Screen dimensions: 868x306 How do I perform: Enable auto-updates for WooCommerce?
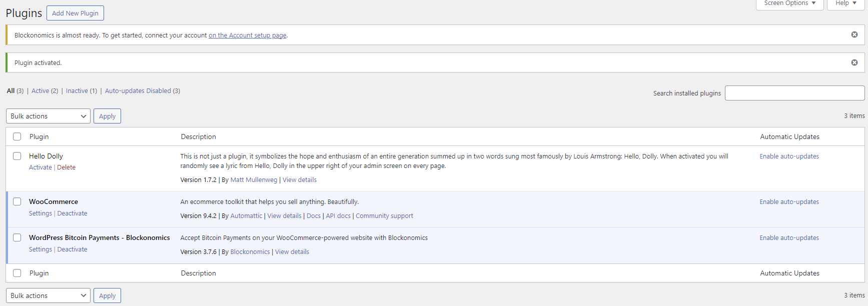[789, 201]
